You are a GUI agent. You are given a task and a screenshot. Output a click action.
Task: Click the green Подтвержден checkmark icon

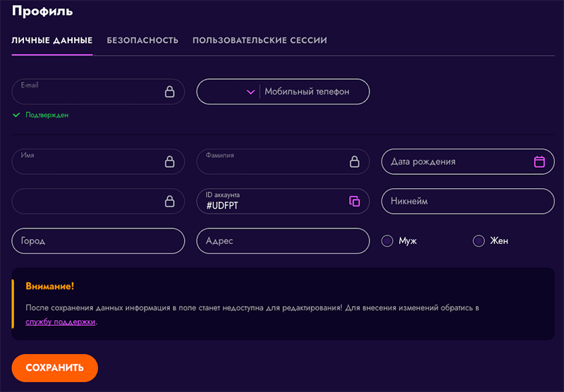coord(16,115)
